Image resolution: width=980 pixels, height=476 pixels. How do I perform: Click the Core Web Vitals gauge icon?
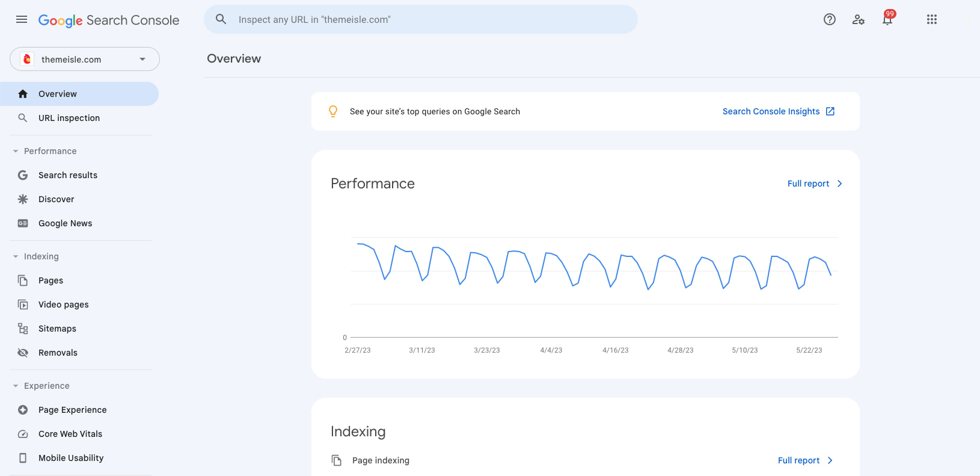click(23, 434)
